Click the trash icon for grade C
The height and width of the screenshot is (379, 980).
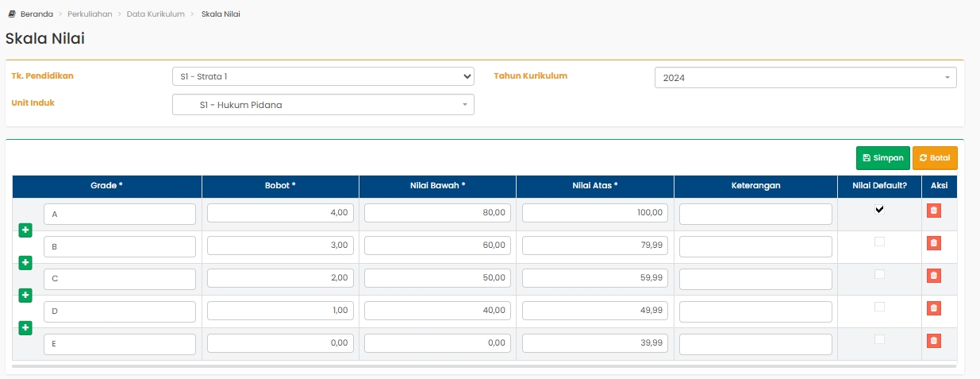pos(934,276)
